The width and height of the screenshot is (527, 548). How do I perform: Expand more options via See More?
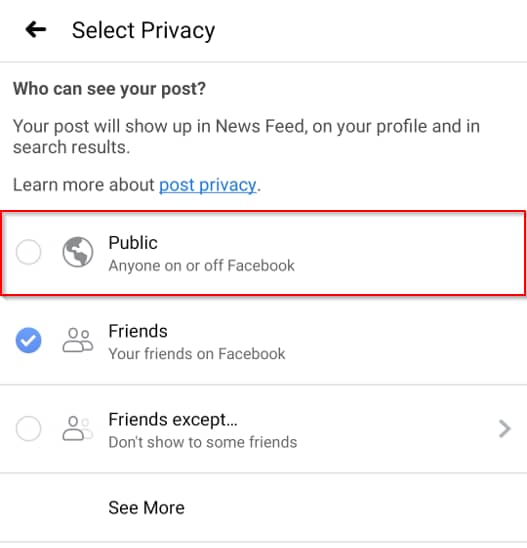[146, 507]
